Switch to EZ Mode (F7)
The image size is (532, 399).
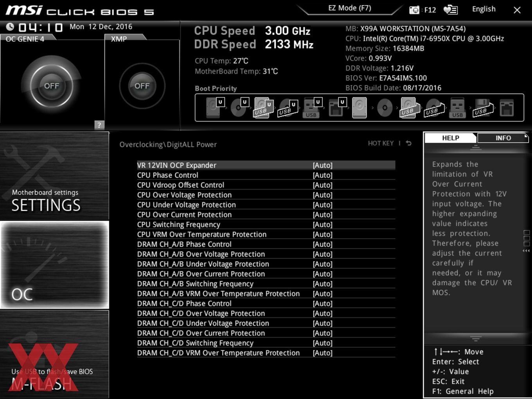coord(349,8)
